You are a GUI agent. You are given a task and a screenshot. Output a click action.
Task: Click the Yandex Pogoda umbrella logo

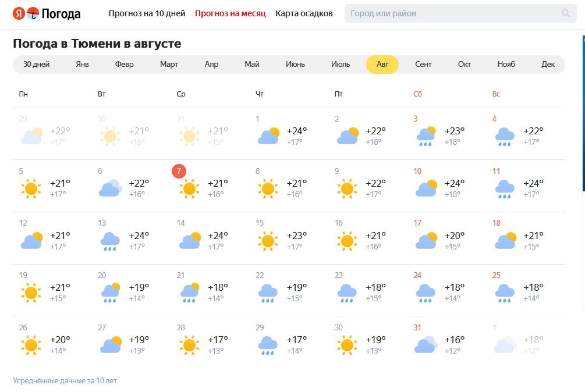[x=33, y=13]
